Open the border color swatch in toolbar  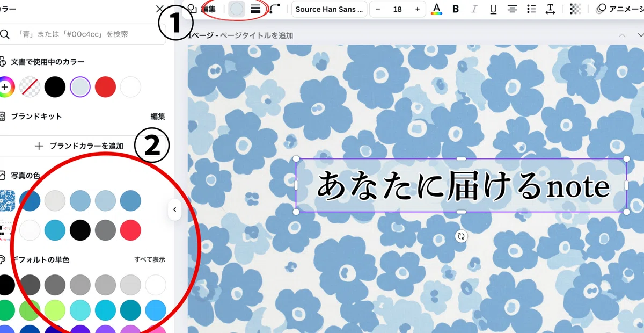pyautogui.click(x=236, y=9)
